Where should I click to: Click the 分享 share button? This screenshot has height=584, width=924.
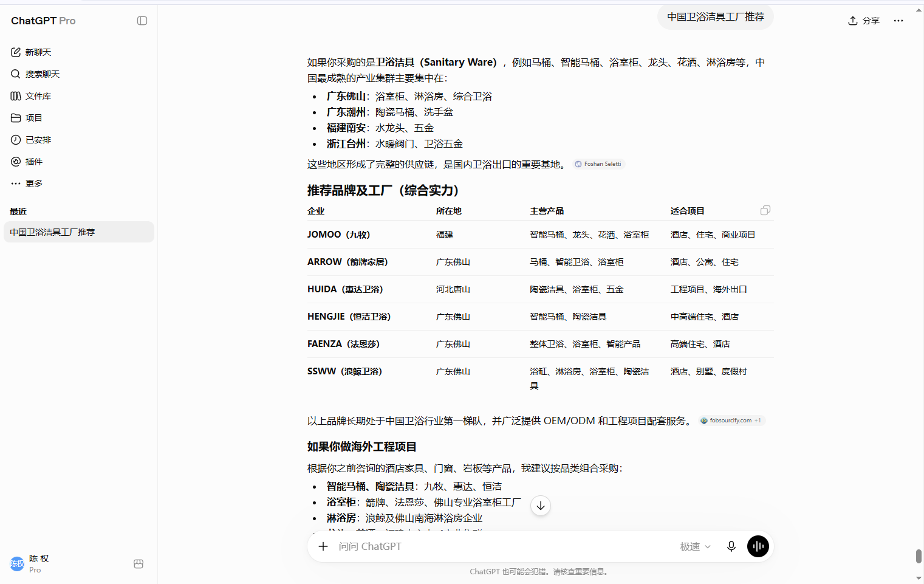point(864,21)
